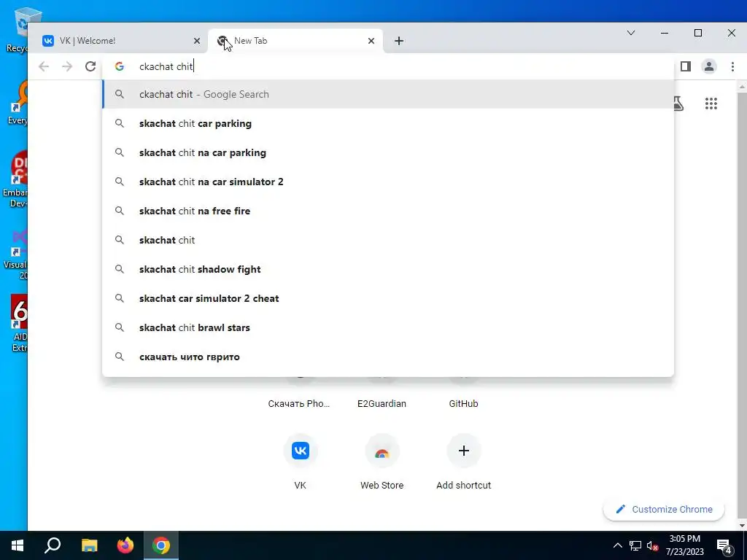747x560 pixels.
Task: Open File Explorer from the taskbar
Action: (89, 545)
